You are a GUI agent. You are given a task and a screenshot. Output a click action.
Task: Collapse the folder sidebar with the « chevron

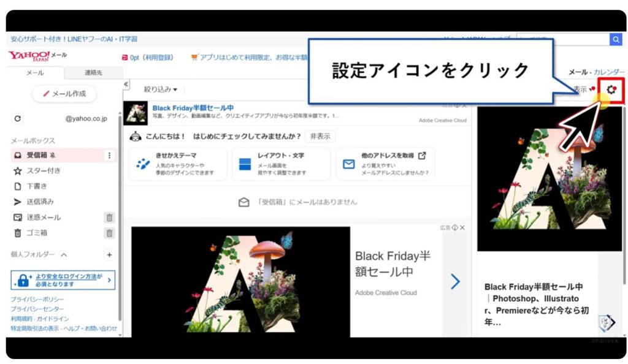[126, 84]
